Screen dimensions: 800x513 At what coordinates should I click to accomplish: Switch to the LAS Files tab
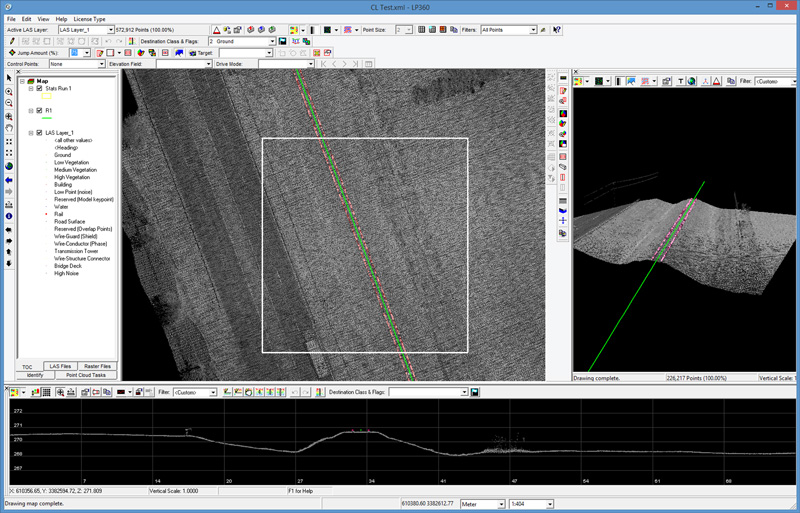[60, 366]
